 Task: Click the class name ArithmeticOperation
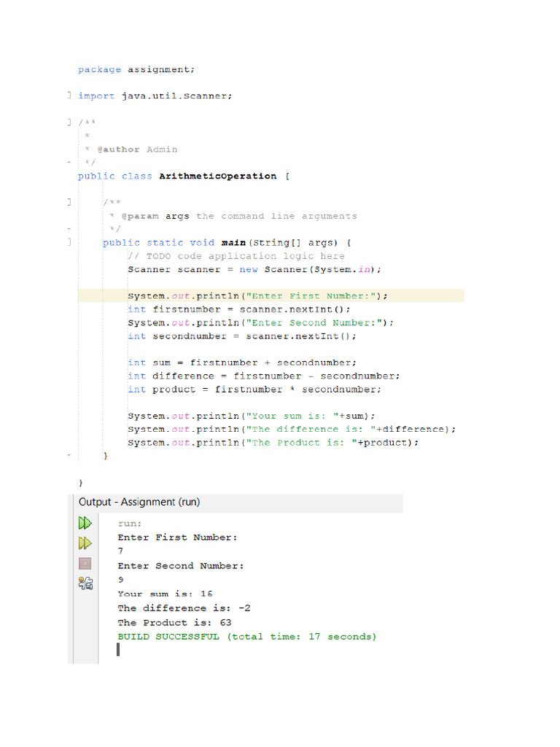coord(217,177)
